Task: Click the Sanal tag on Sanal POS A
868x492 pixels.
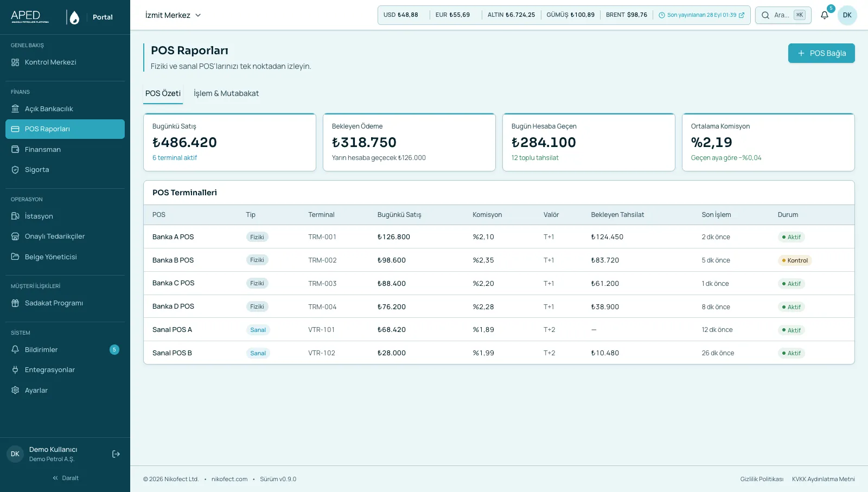Action: click(x=258, y=330)
